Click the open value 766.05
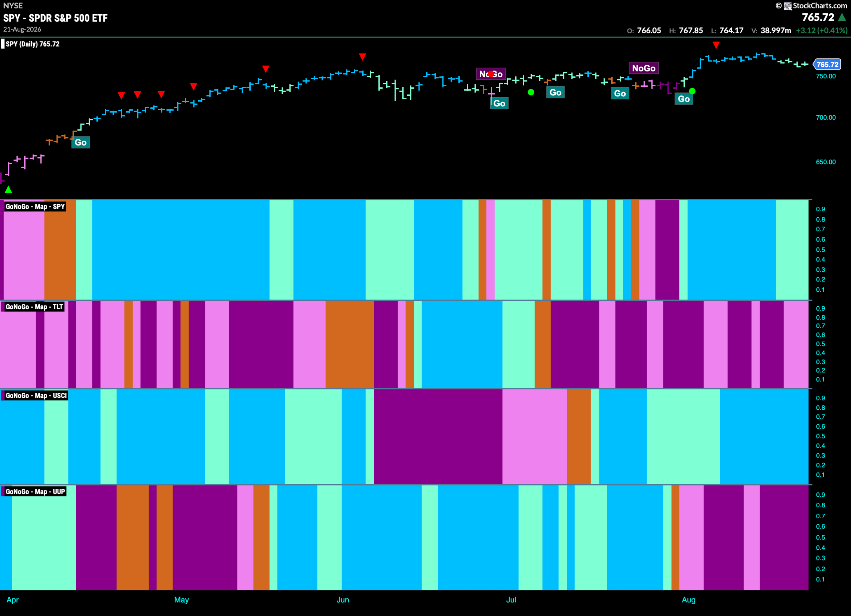 pyautogui.click(x=649, y=30)
